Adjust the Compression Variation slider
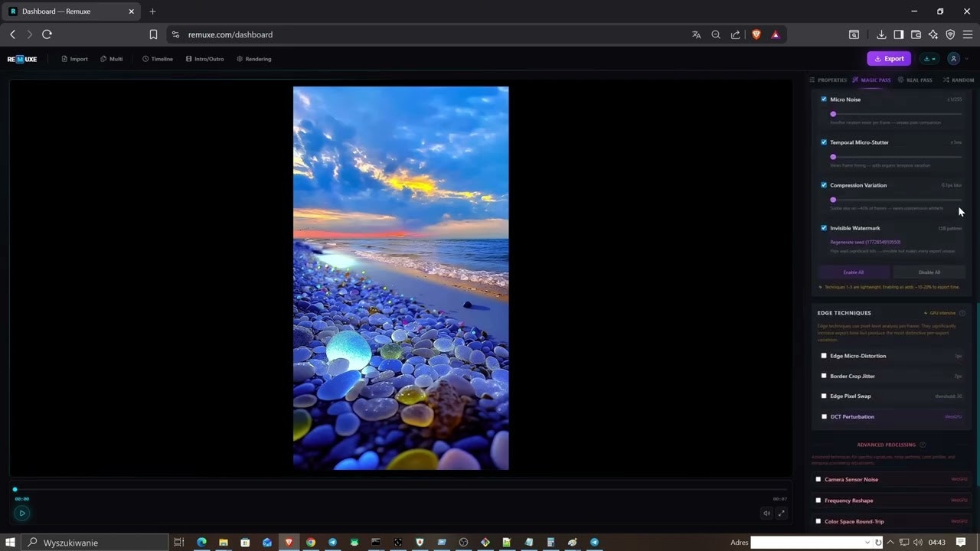Viewport: 980px width, 551px height. [833, 200]
